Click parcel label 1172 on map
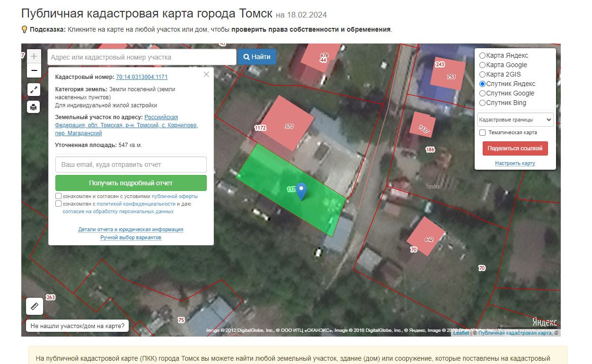 click(260, 128)
